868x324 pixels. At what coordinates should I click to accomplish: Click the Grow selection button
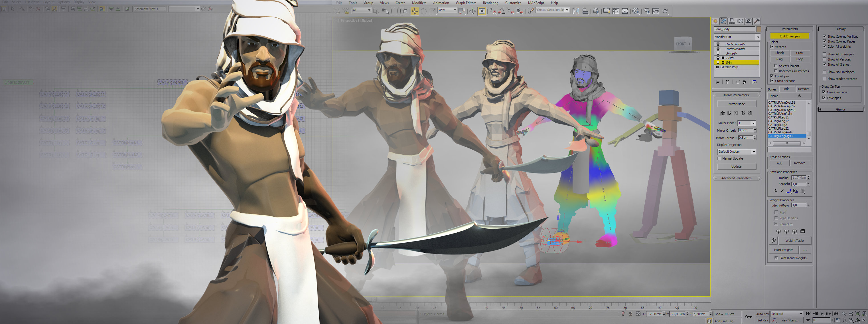[x=800, y=53]
